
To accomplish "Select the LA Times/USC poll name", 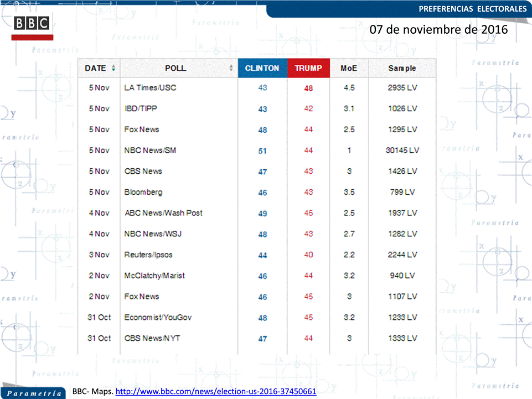I will [150, 87].
